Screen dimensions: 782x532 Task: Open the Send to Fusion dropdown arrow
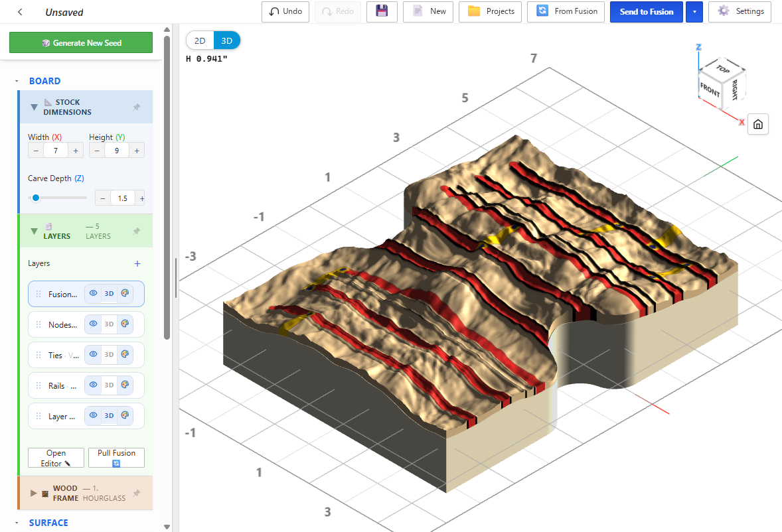[694, 12]
